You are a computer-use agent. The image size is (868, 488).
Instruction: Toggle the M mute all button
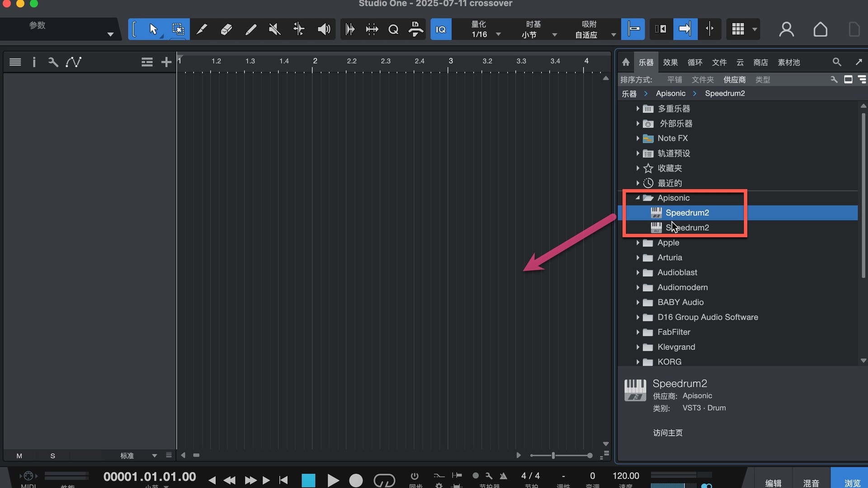point(19,456)
